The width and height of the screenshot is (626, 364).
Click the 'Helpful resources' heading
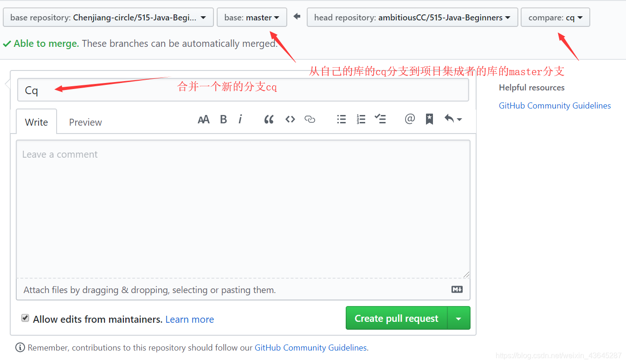pos(531,88)
